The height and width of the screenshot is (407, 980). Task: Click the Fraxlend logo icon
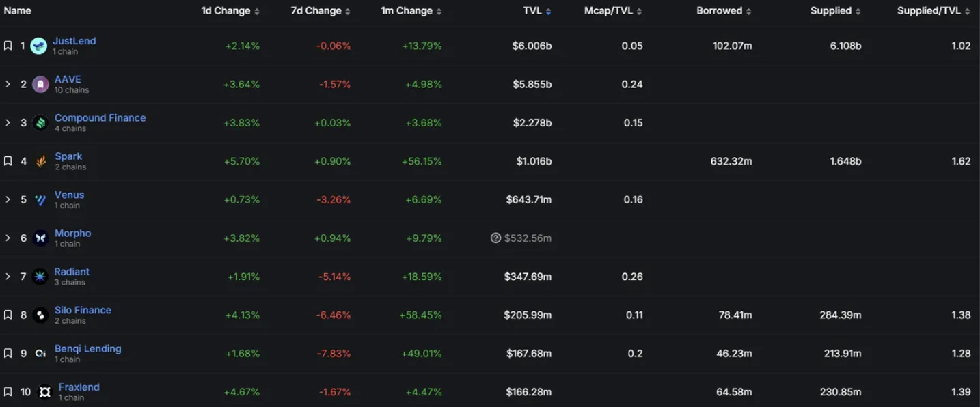[45, 392]
